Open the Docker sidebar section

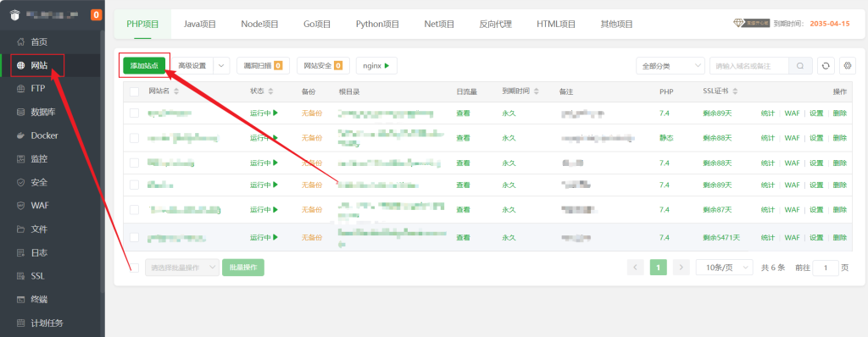coord(44,135)
